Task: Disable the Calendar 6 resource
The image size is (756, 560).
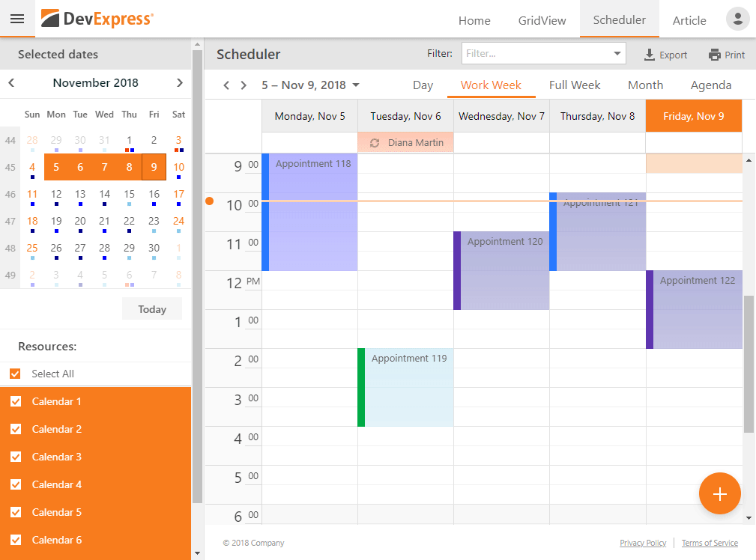Action: (x=16, y=540)
